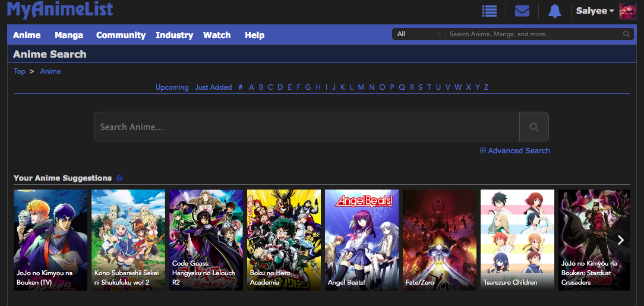Open the Watch menu

pyautogui.click(x=217, y=35)
